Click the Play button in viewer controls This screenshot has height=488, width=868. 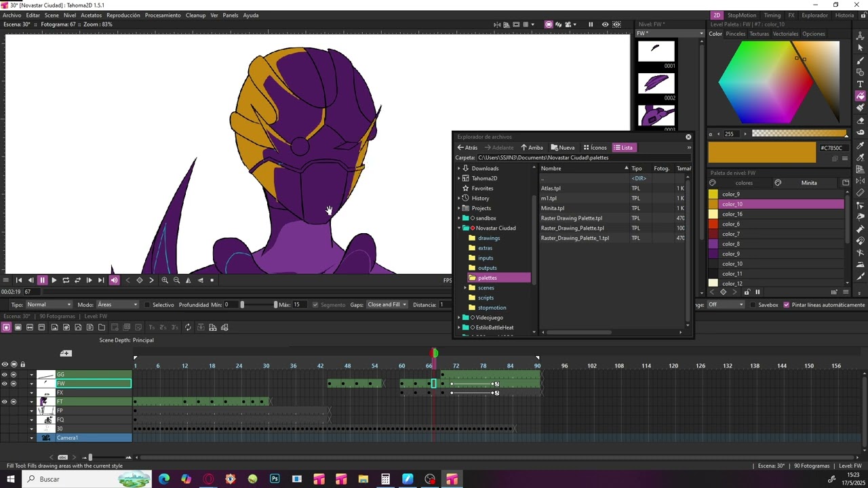54,280
